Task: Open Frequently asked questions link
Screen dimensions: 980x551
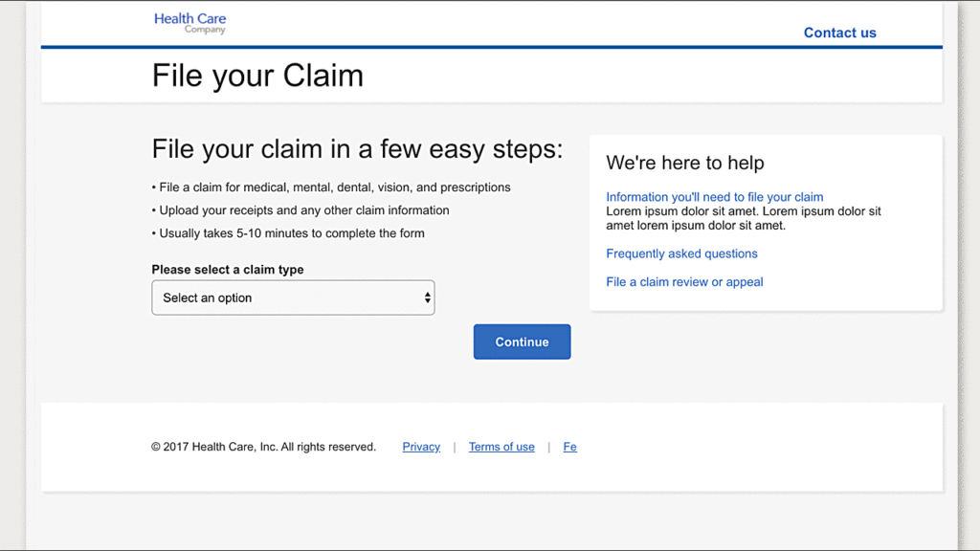Action: (681, 253)
